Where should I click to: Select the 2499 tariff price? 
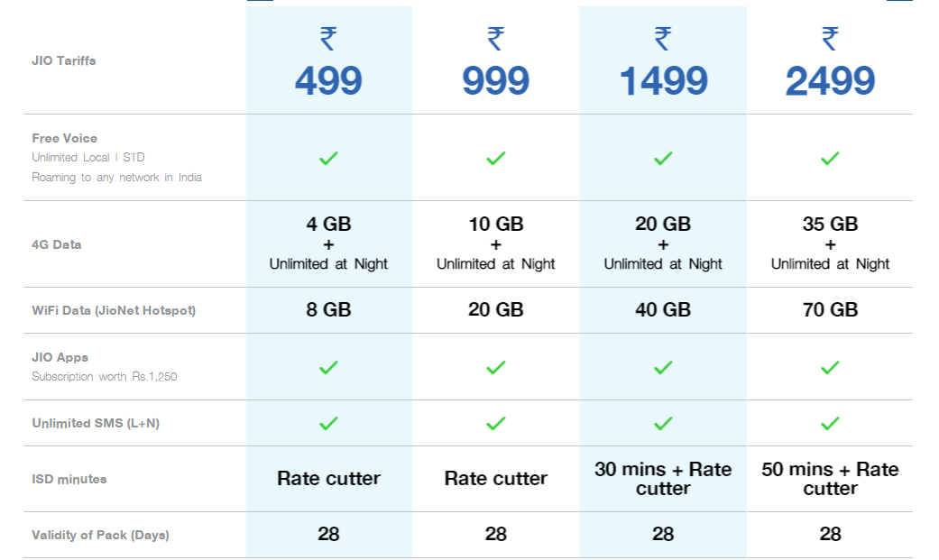tap(830, 81)
